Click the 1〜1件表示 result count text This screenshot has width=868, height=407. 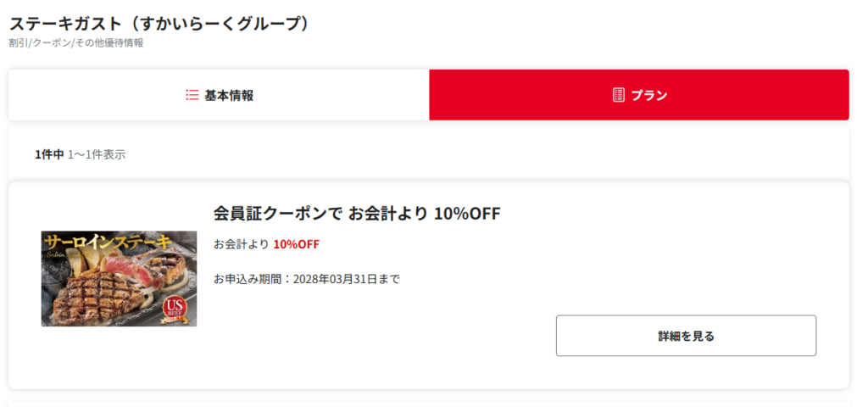[97, 154]
